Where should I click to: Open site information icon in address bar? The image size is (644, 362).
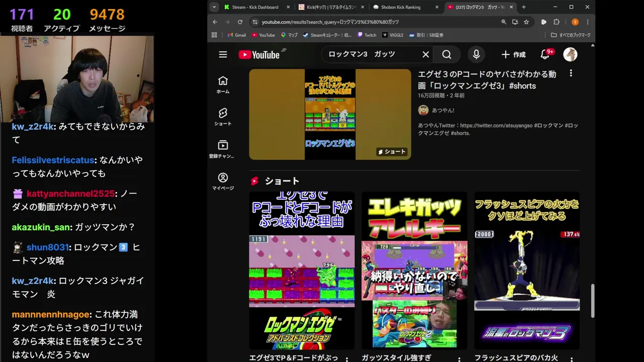point(255,22)
